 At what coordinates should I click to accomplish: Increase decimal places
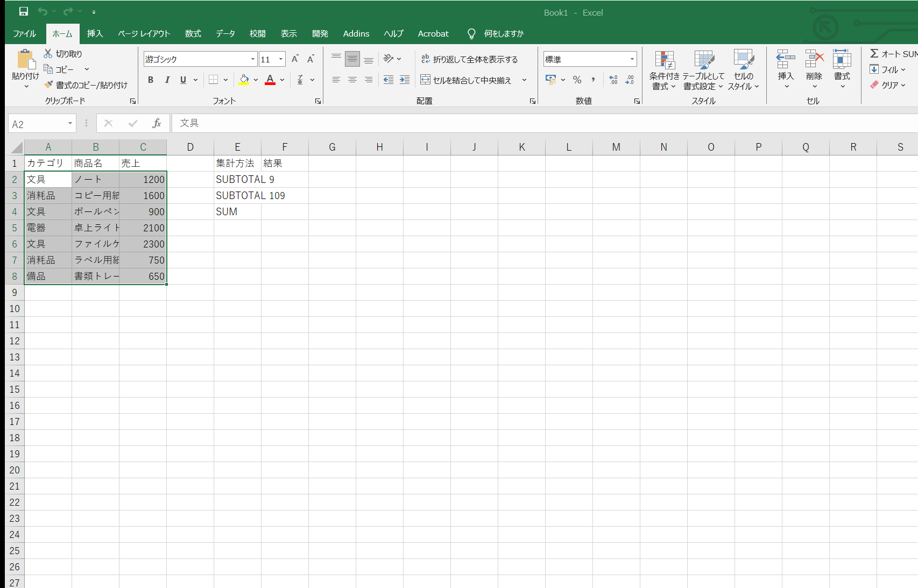click(x=613, y=80)
